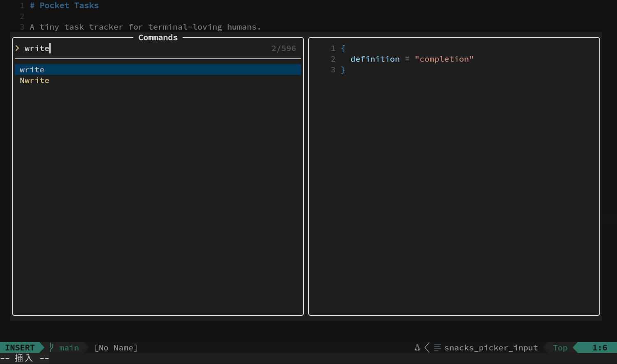Click the INSERT mode indicator
The image size is (617, 364).
(x=20, y=348)
